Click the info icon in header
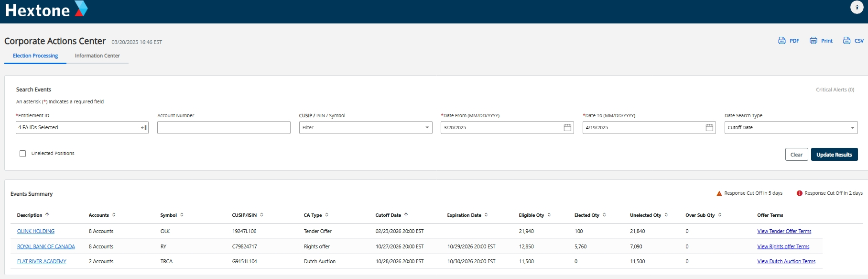Viewport: 868px width, 279px height. pos(857,7)
